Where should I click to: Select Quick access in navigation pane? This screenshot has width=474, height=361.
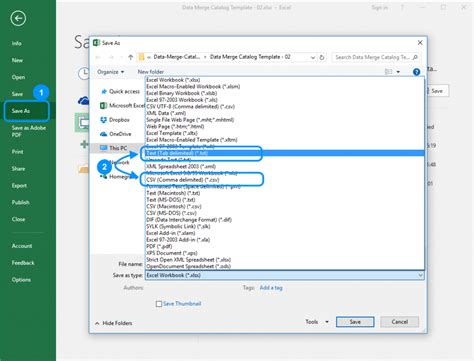(121, 91)
